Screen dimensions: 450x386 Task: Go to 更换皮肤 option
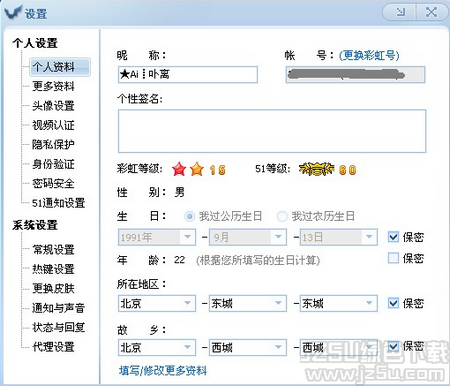pos(53,288)
